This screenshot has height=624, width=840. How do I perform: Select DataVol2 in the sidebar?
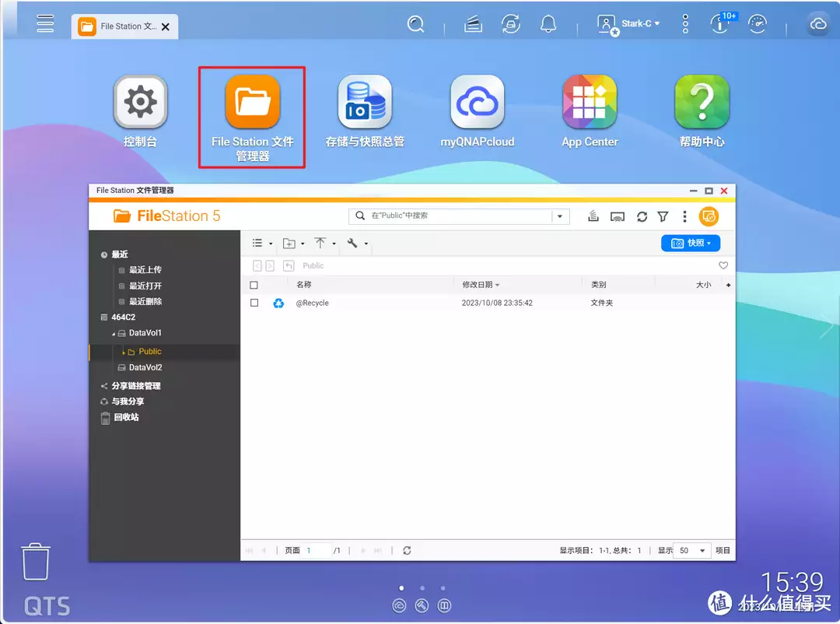[x=145, y=367]
